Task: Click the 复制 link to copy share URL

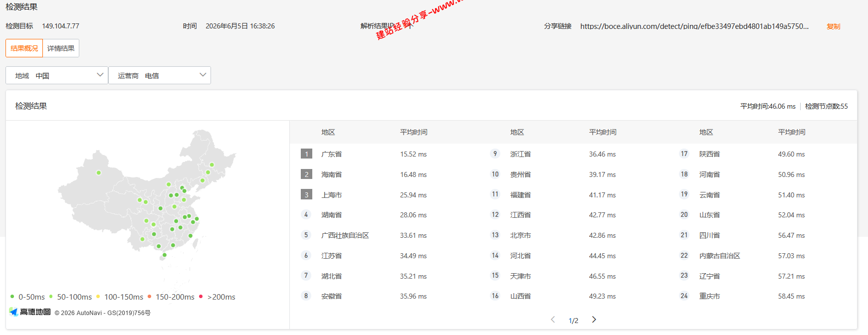Action: click(x=833, y=26)
